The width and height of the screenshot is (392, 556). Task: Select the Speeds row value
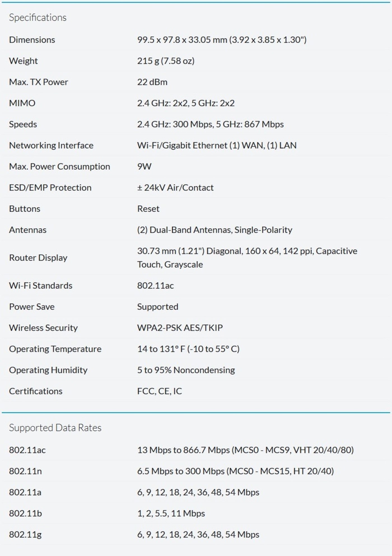pos(210,124)
